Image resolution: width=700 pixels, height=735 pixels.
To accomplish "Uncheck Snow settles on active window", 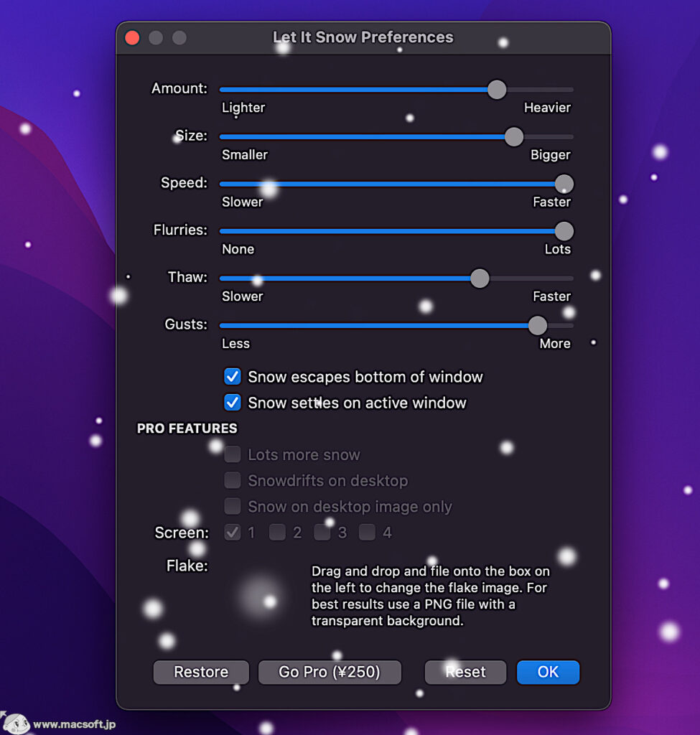I will [233, 403].
